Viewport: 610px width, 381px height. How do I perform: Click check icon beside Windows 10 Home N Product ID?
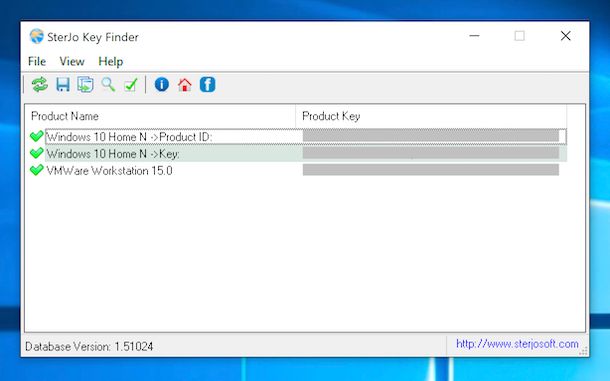tap(37, 137)
